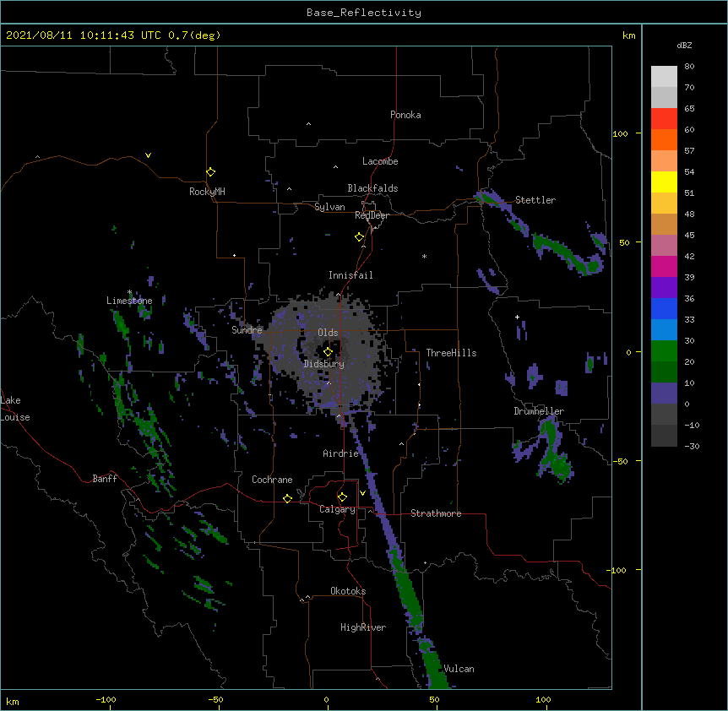Click the 80 dBZ white color swatch
This screenshot has height=711, width=728.
(664, 77)
